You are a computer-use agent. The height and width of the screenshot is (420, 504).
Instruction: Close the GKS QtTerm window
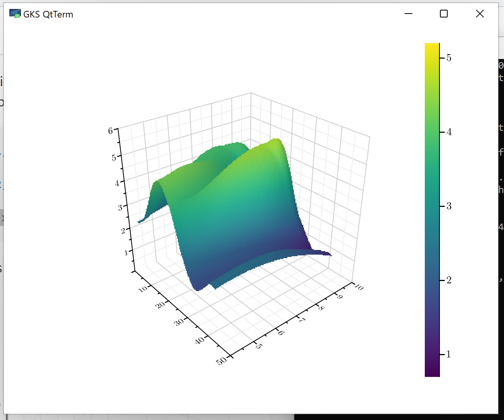click(480, 14)
